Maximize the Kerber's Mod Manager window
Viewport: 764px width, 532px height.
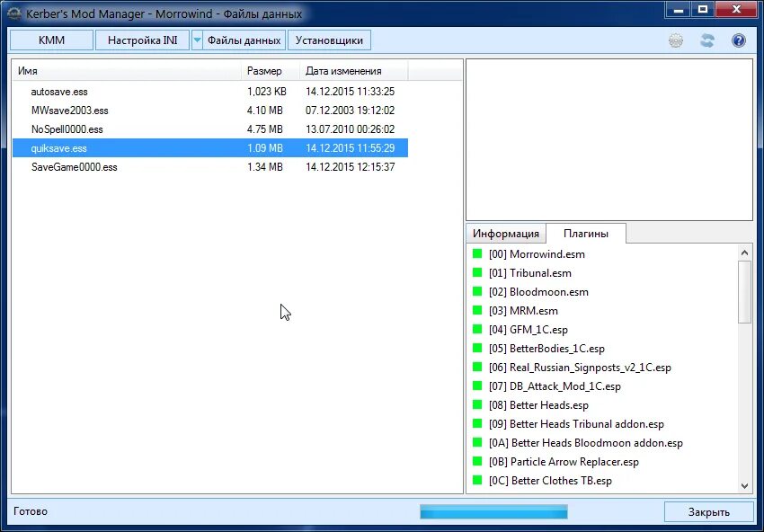[x=703, y=9]
